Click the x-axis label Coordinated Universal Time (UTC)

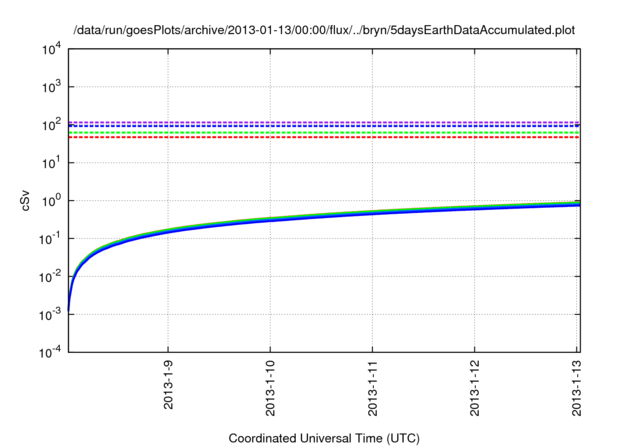click(324, 438)
